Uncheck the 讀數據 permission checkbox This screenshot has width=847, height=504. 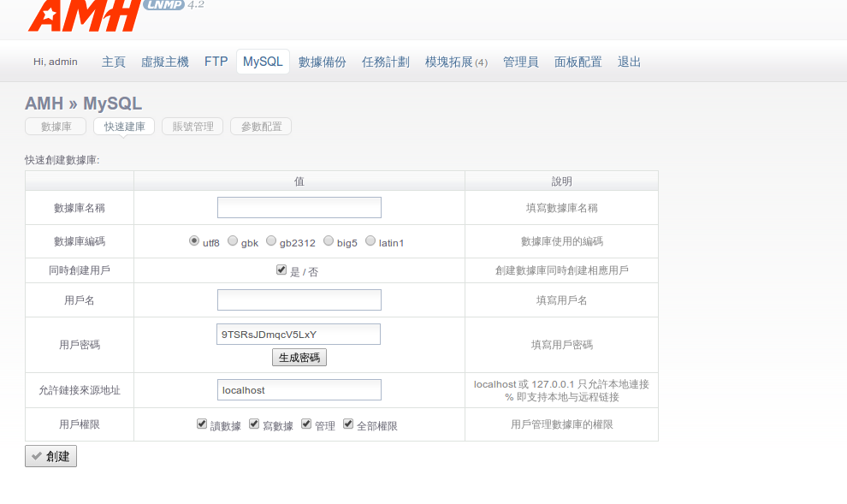(x=202, y=424)
